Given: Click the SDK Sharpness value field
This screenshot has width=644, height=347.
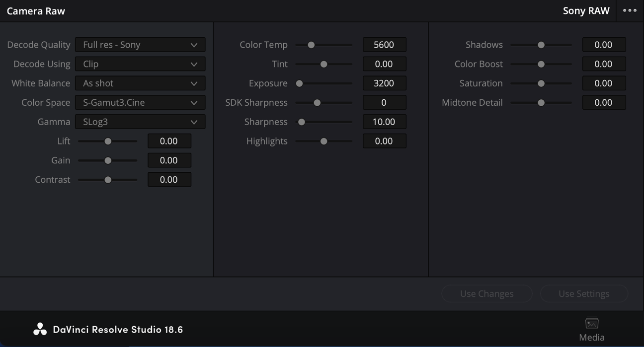Looking at the screenshot, I should pyautogui.click(x=385, y=103).
